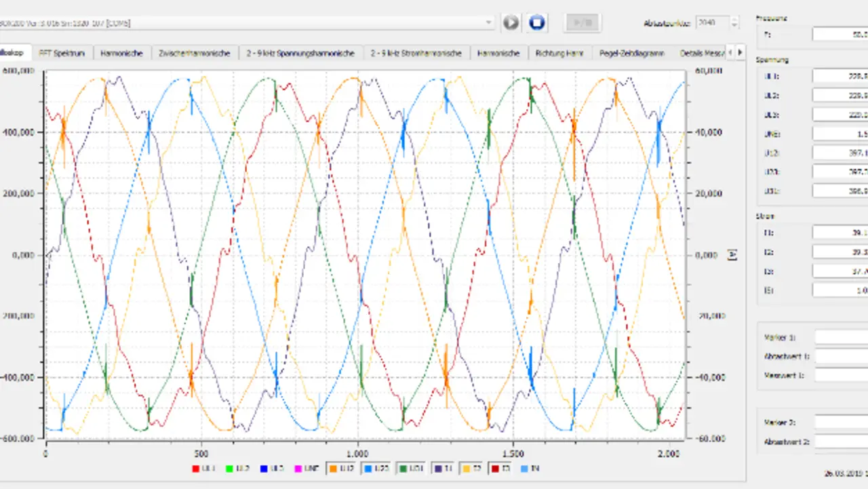Screen dimensions: 868x489
Task: Toggle the UL1 red legend entry
Action: pos(197,469)
